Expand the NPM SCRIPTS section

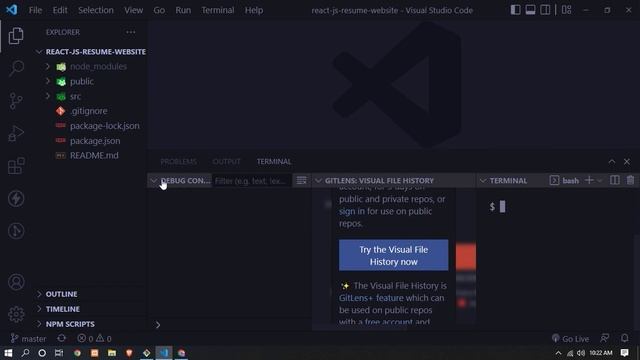pyautogui.click(x=39, y=324)
